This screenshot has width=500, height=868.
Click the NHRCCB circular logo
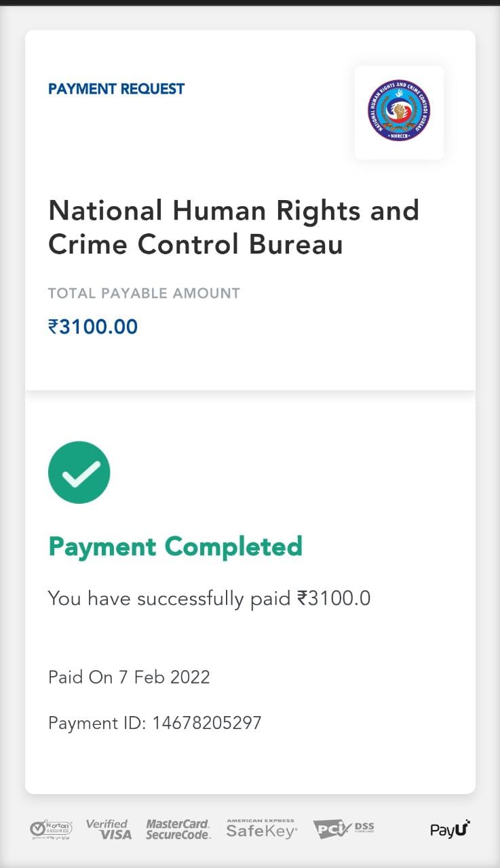pyautogui.click(x=399, y=111)
